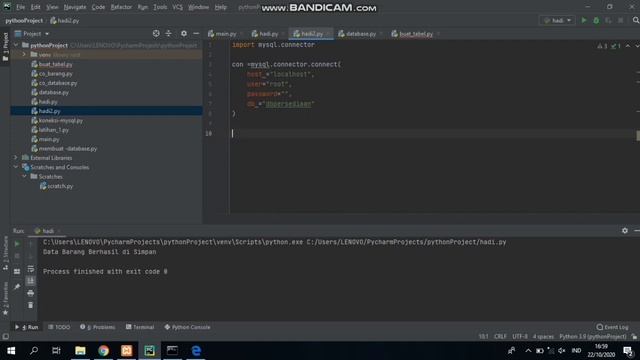Rerun hadi from Run panel play icon
The width and height of the screenshot is (640, 360).
click(x=17, y=244)
